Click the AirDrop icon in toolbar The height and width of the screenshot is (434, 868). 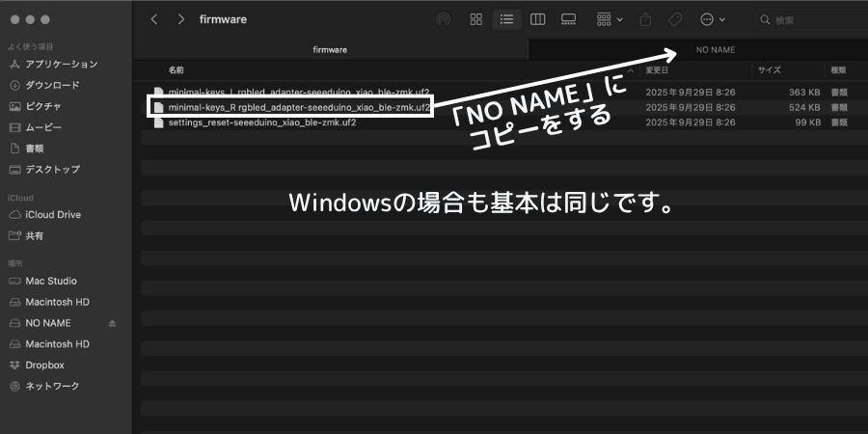(x=444, y=19)
